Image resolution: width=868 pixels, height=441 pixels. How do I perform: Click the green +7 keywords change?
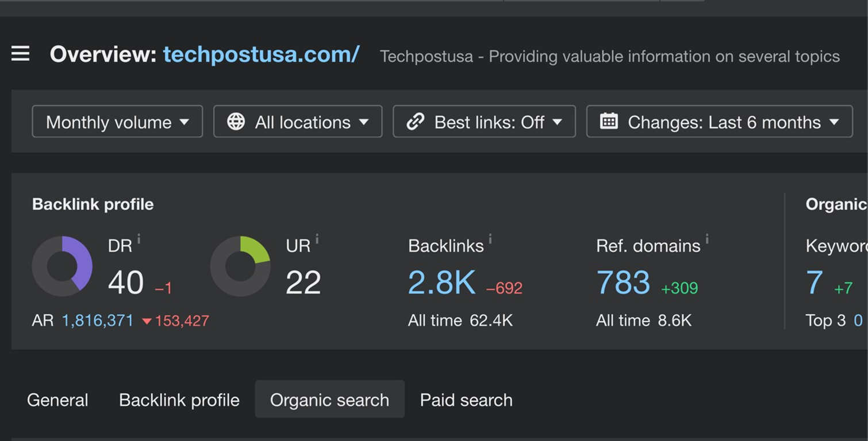point(843,288)
